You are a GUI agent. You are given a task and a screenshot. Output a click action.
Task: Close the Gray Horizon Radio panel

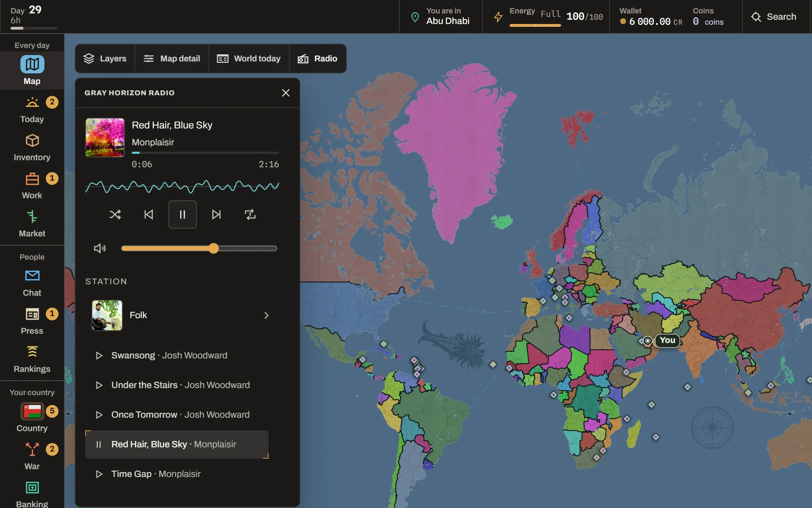[x=286, y=93]
